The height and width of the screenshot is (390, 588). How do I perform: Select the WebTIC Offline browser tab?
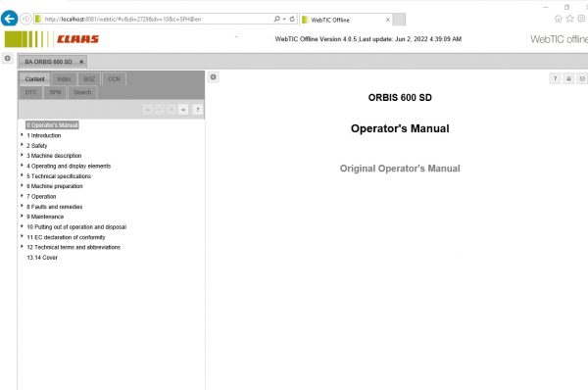coord(330,20)
